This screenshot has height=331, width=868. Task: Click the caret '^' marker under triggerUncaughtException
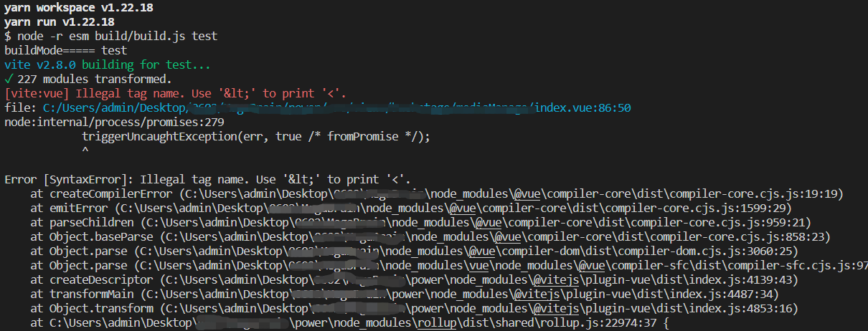click(85, 150)
